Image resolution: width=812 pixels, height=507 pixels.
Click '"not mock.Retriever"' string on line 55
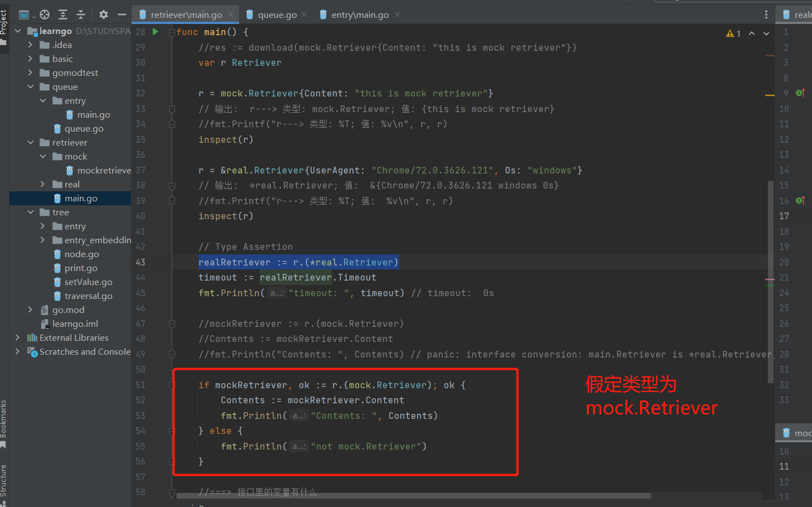pyautogui.click(x=366, y=446)
